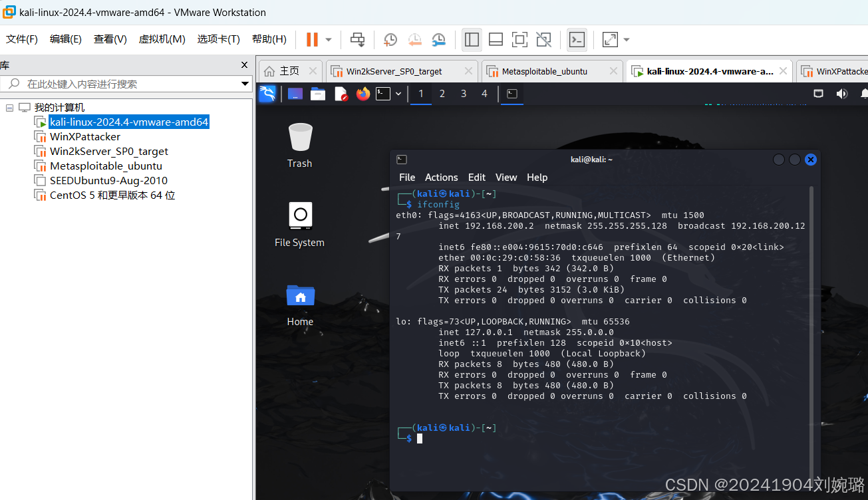This screenshot has height=500, width=868.
Task: Close the Win2kServer_SP0_target tab
Action: pos(469,71)
